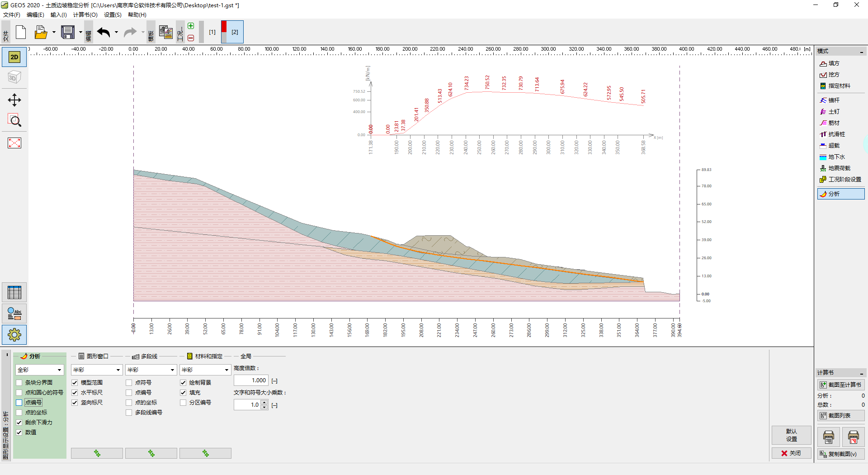The height and width of the screenshot is (475, 868).
Task: Click the 高度倍数 input field
Action: pyautogui.click(x=251, y=380)
